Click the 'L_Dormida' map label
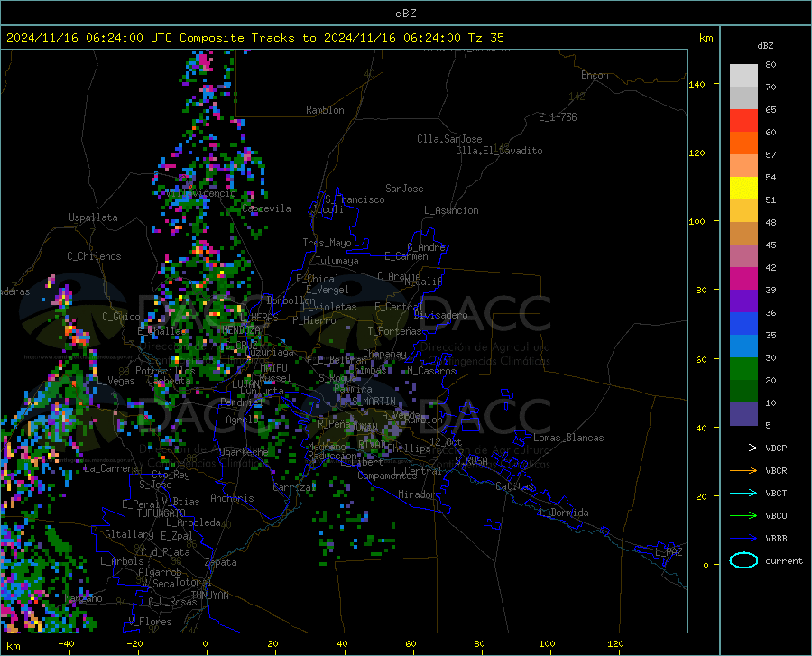The width and height of the screenshot is (812, 656). pos(564,513)
